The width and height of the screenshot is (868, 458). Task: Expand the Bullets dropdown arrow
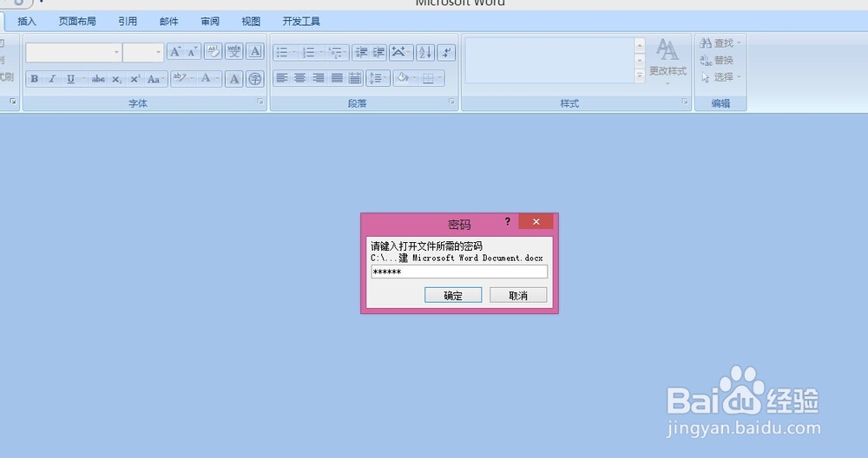tap(294, 53)
